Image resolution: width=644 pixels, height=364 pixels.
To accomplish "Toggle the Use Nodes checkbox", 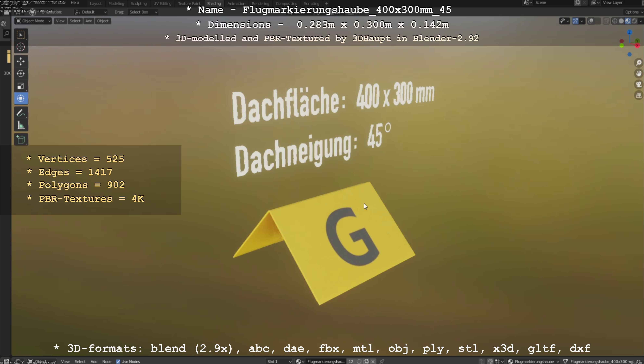I will coord(118,362).
